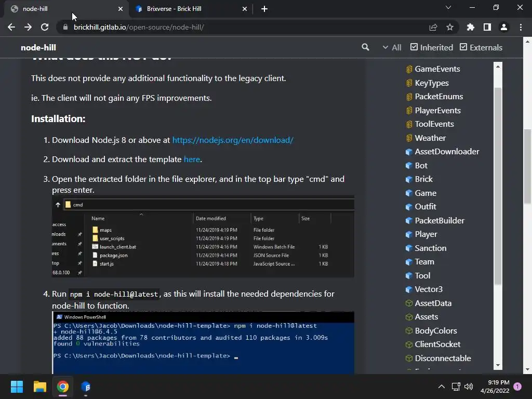Open PlayerEvents in the sidebar
The height and width of the screenshot is (399, 532).
433,110
